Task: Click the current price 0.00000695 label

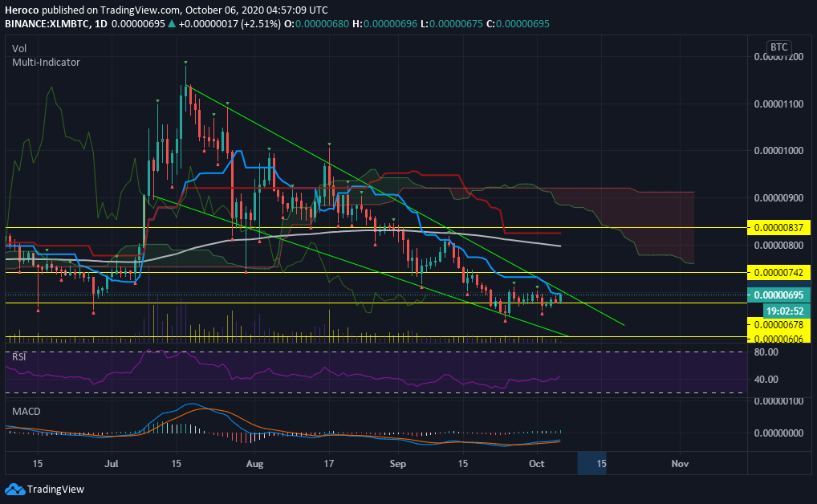Action: point(778,295)
